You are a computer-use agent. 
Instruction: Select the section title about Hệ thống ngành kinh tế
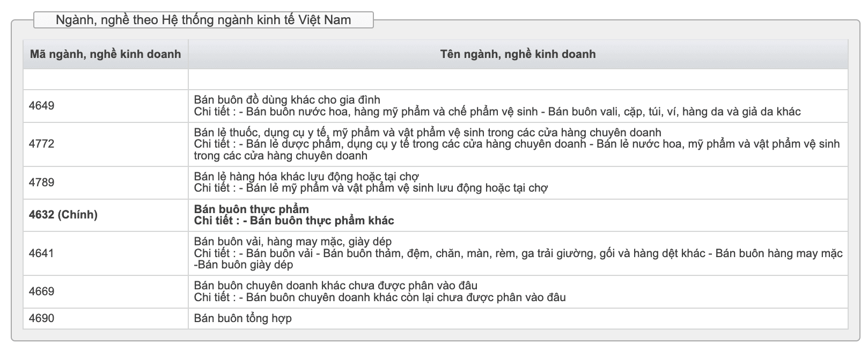(203, 20)
